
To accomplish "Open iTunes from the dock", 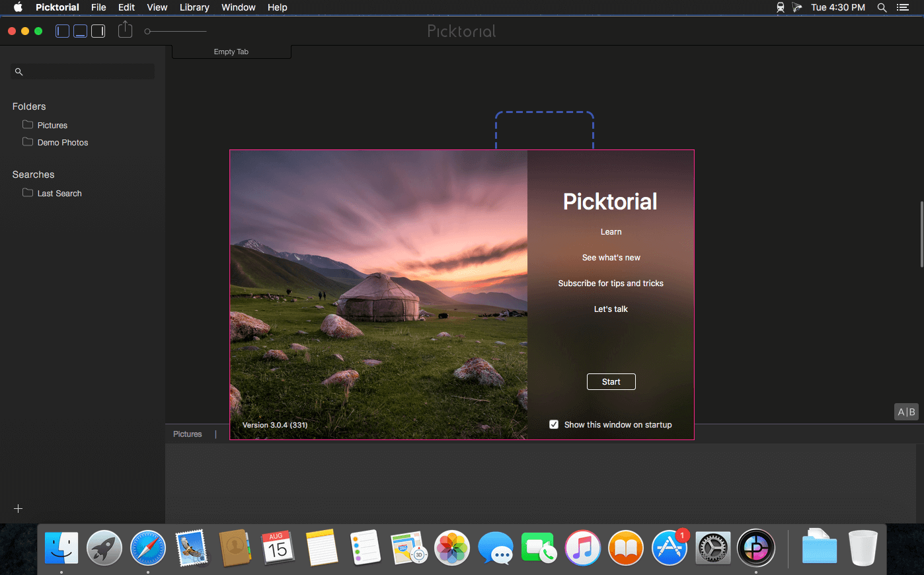I will [x=582, y=549].
